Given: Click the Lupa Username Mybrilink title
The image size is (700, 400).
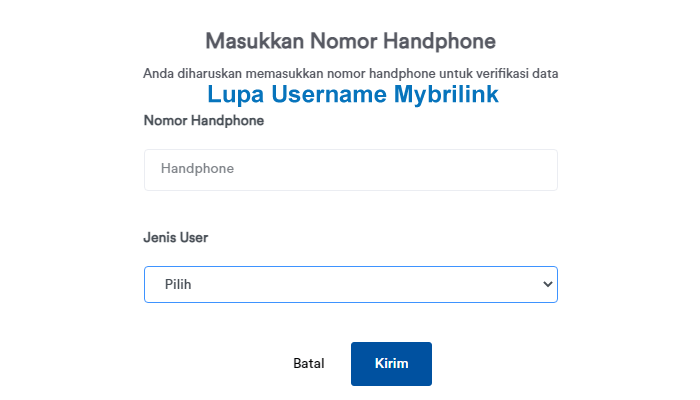Looking at the screenshot, I should (353, 95).
